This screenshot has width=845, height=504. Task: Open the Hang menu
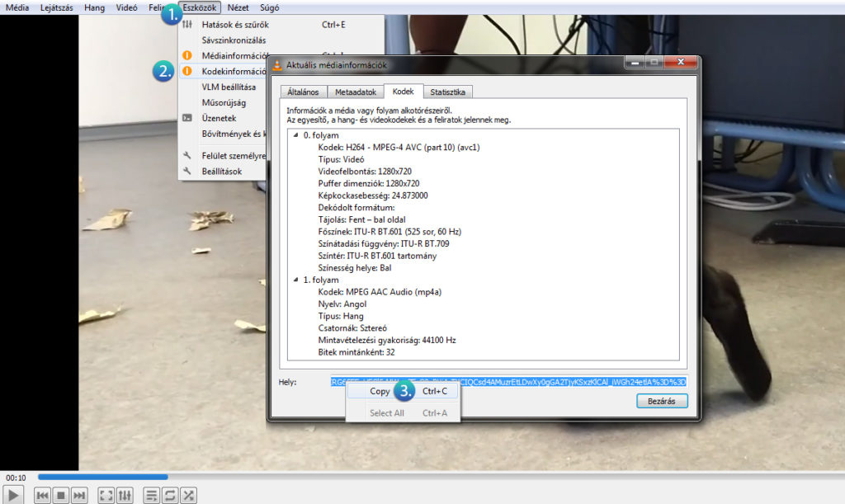coord(94,7)
